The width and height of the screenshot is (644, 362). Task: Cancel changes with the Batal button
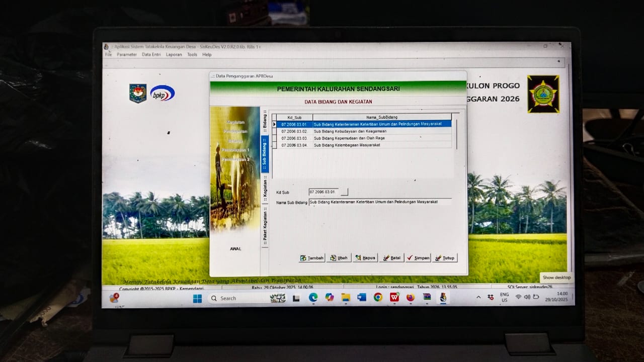[391, 258]
